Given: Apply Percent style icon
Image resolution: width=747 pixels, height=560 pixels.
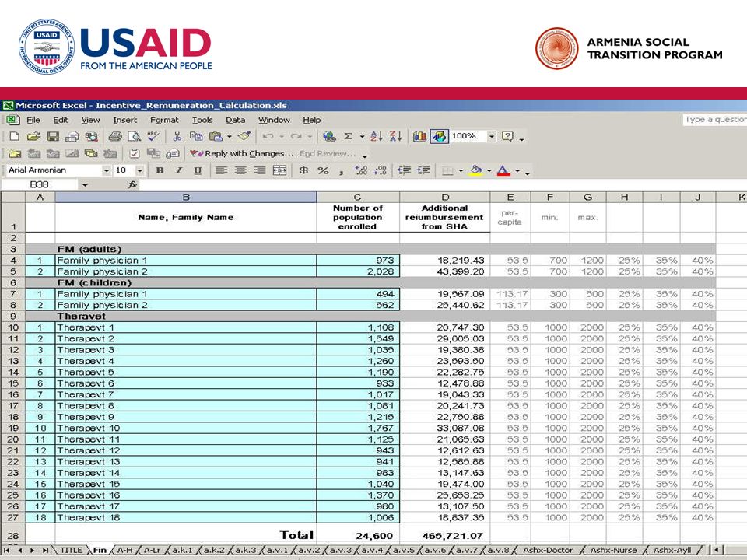Looking at the screenshot, I should pyautogui.click(x=323, y=170).
